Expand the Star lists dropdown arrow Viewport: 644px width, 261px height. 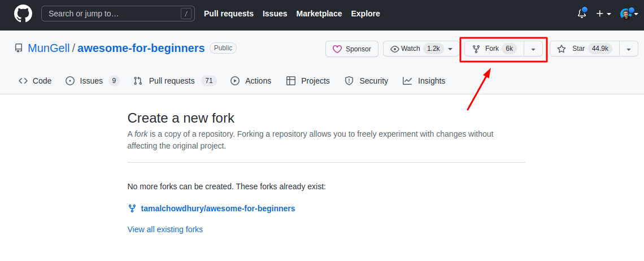pyautogui.click(x=629, y=49)
